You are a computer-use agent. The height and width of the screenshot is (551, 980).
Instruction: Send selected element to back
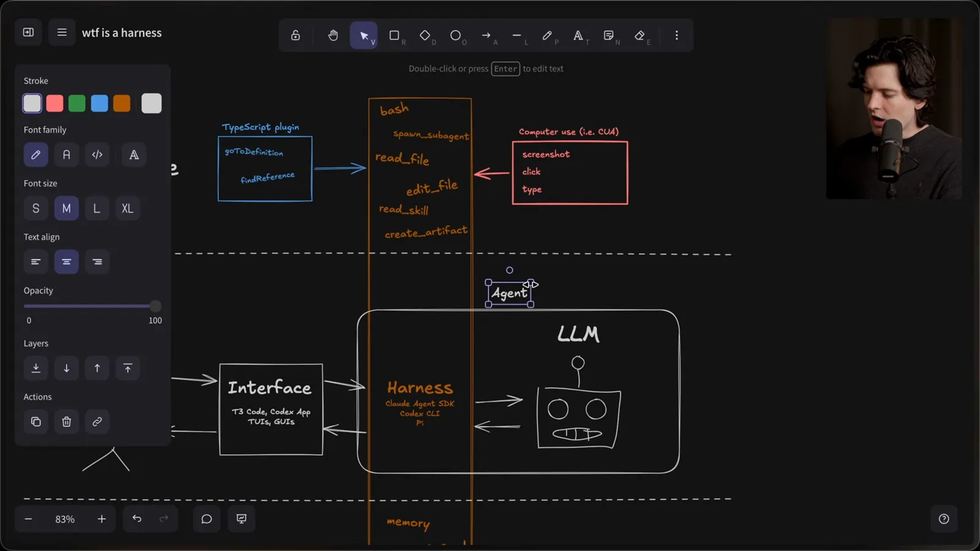click(36, 369)
